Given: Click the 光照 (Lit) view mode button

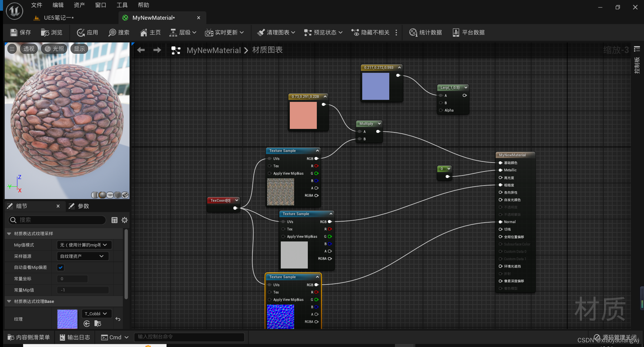Looking at the screenshot, I should pyautogui.click(x=54, y=49).
